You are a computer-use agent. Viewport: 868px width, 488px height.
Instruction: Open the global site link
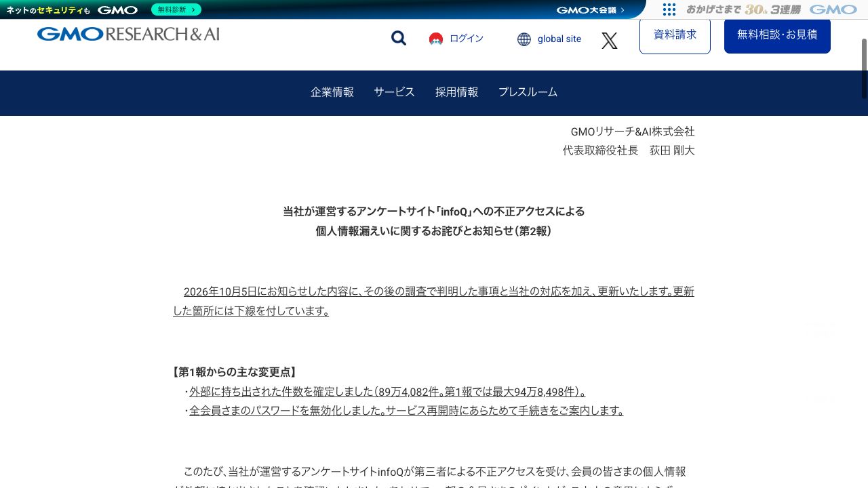559,39
